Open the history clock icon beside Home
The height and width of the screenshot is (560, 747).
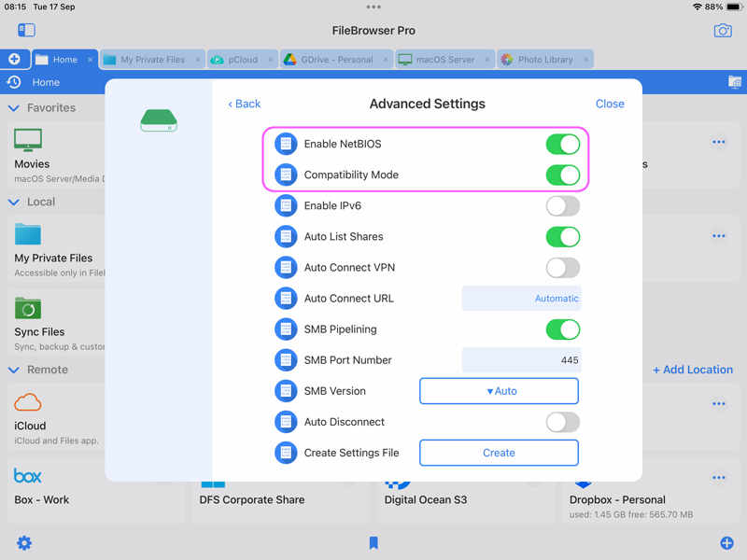14,82
